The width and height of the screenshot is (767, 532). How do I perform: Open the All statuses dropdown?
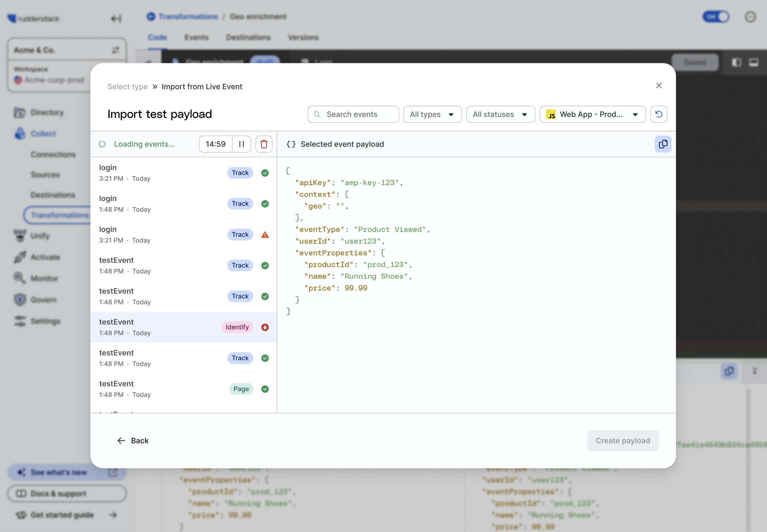500,114
